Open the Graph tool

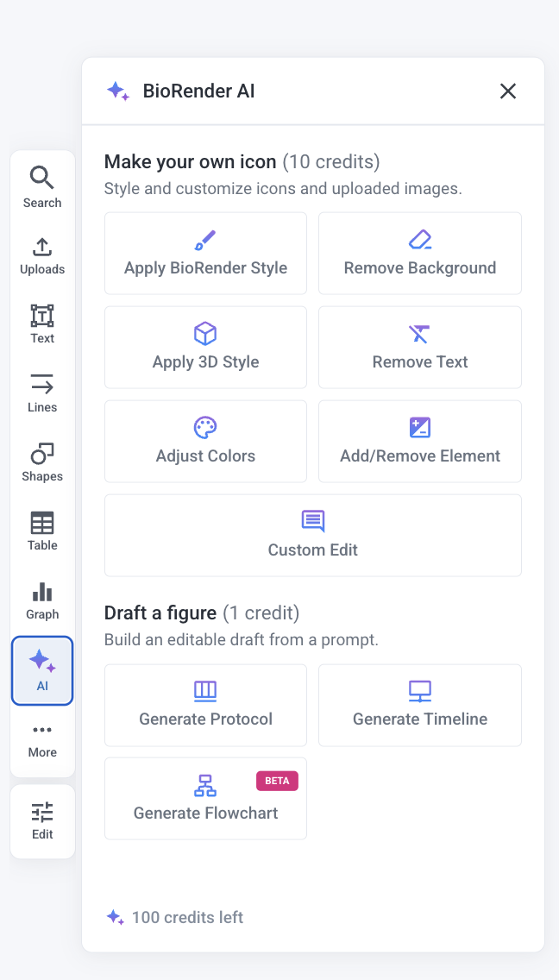42,600
